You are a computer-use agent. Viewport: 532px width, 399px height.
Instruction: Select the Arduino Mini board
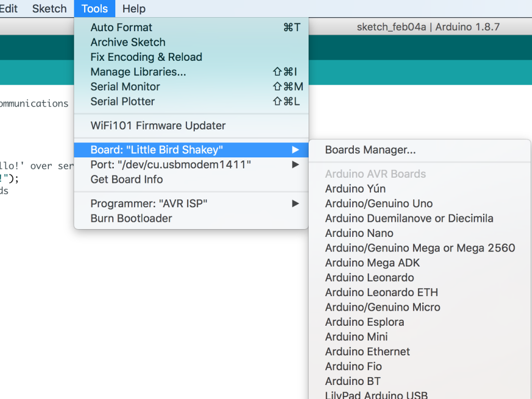click(x=420, y=337)
